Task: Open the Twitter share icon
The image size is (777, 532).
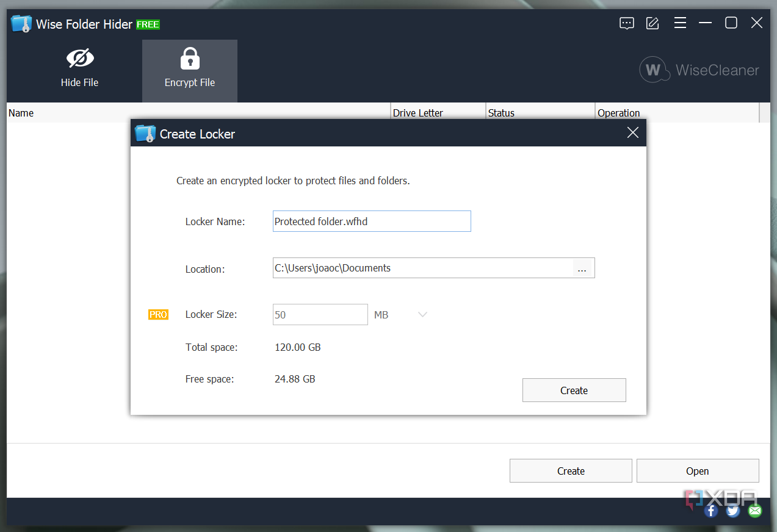Action: point(733,511)
